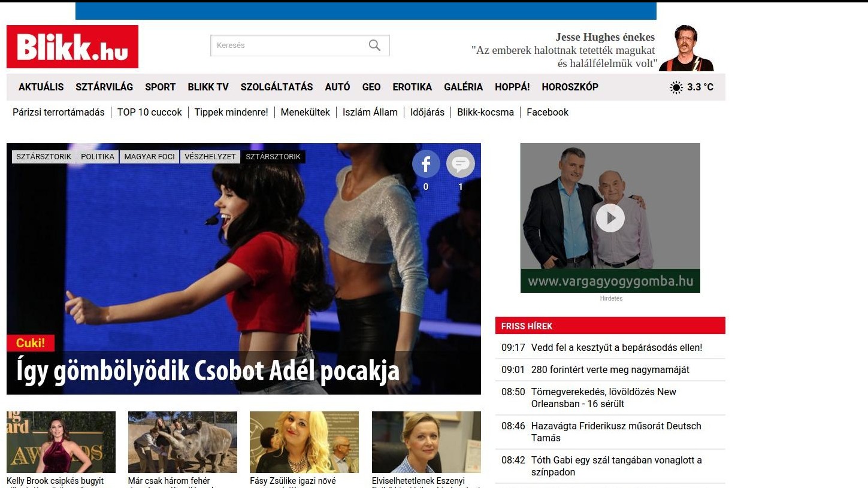Click the Párizsi terrortámadás link
Image resolution: width=868 pixels, height=488 pixels.
tap(58, 112)
